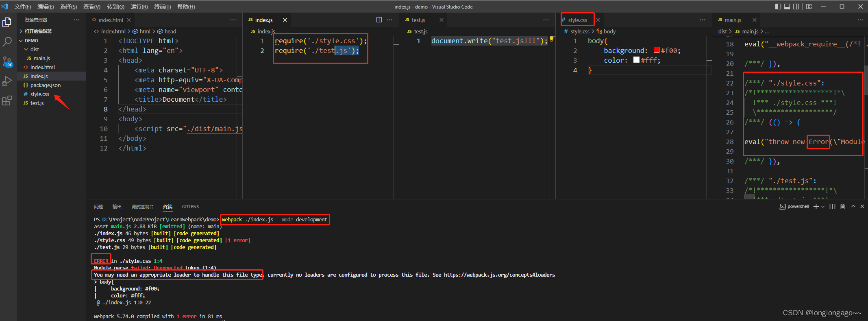The image size is (868, 321).
Task: Split the terminal panel
Action: (x=832, y=207)
